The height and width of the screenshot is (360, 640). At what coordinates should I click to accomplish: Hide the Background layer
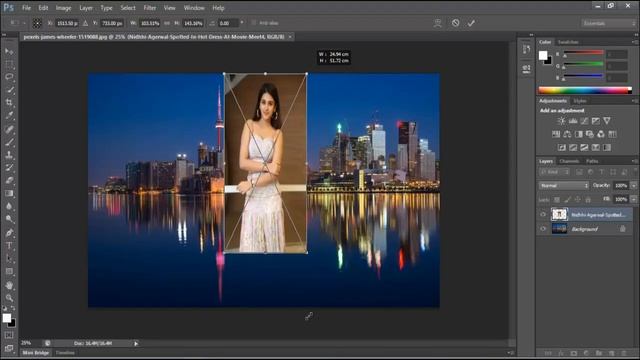click(543, 229)
